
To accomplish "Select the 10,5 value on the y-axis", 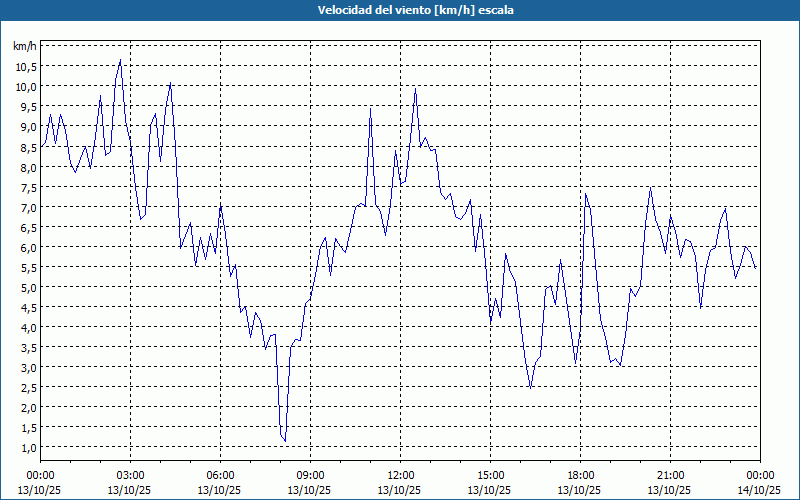I will tap(24, 67).
